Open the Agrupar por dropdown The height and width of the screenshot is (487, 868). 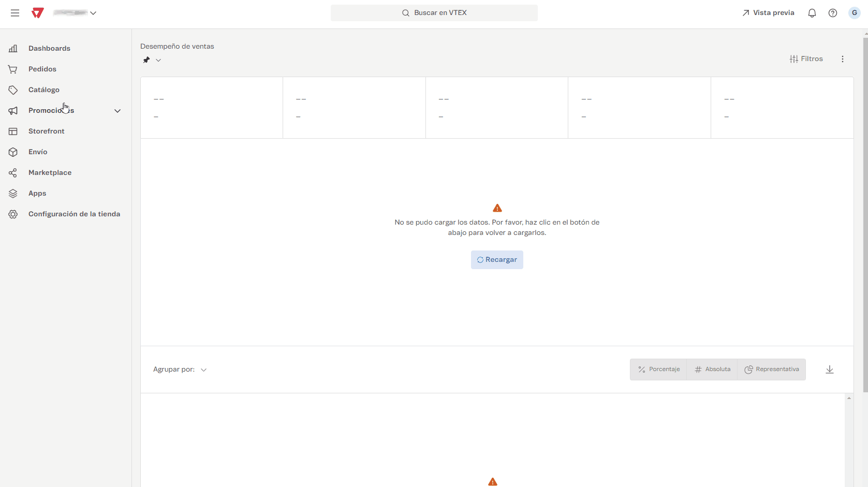[x=180, y=370]
